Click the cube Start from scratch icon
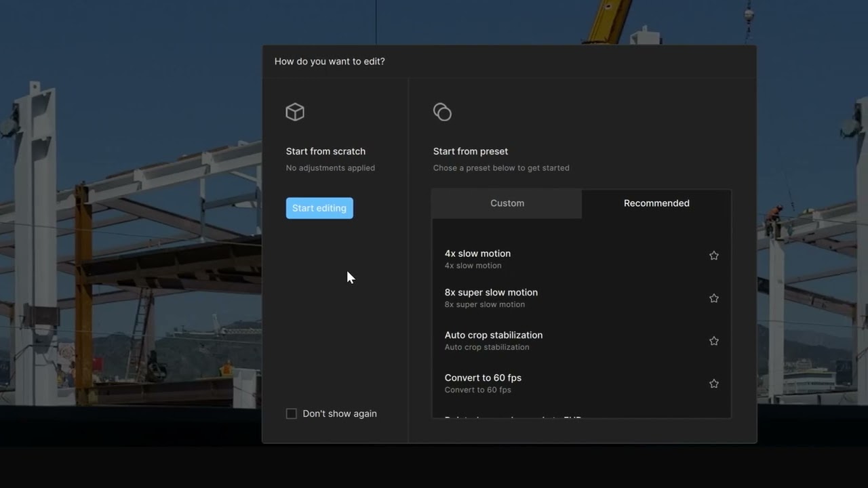Image resolution: width=868 pixels, height=488 pixels. click(x=295, y=112)
